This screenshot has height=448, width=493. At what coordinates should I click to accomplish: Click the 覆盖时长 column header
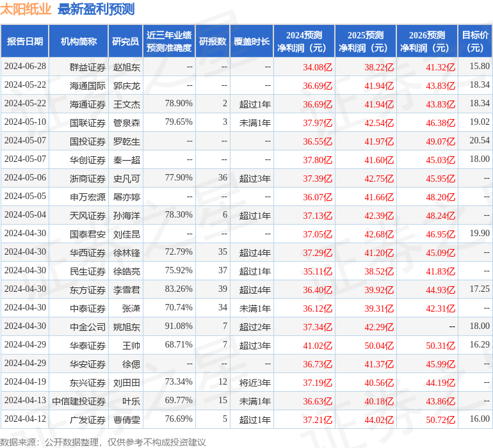pos(252,42)
